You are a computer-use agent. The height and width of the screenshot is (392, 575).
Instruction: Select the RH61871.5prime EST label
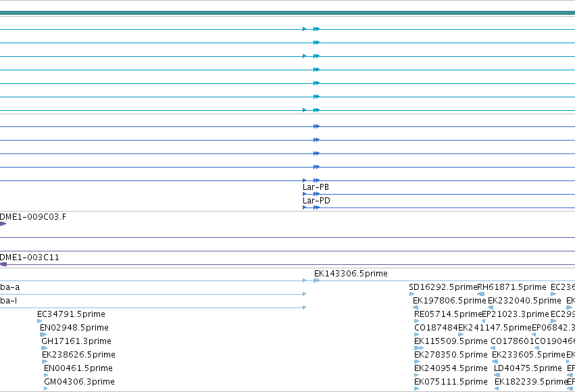click(x=512, y=287)
